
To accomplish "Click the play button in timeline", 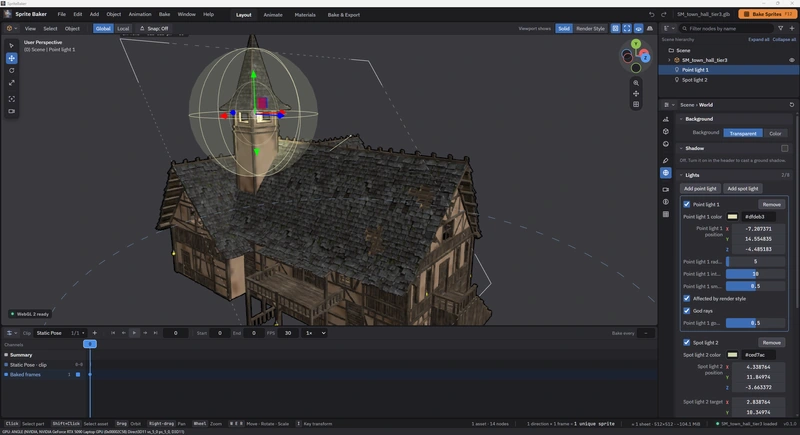I will (x=134, y=333).
